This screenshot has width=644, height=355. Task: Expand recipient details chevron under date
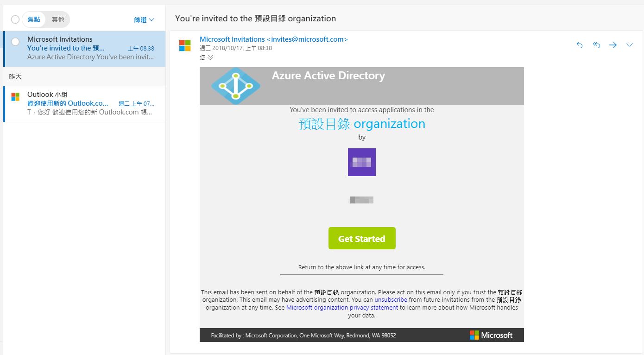click(210, 57)
